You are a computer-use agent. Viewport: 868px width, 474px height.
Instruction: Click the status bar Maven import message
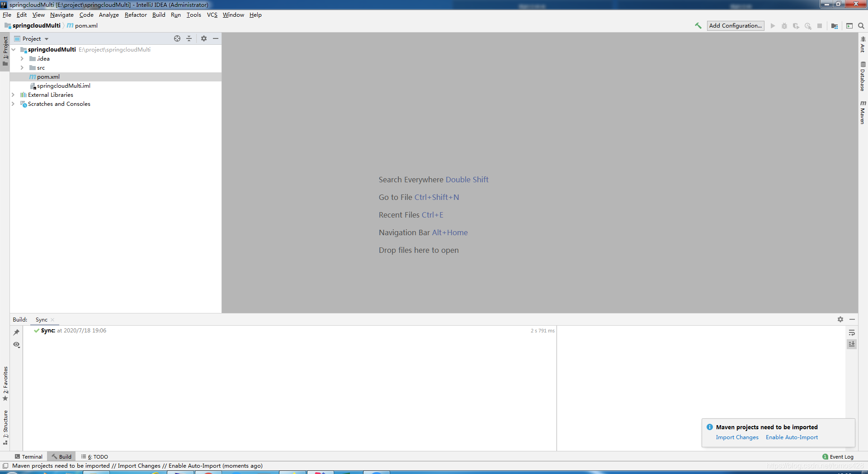tap(137, 466)
